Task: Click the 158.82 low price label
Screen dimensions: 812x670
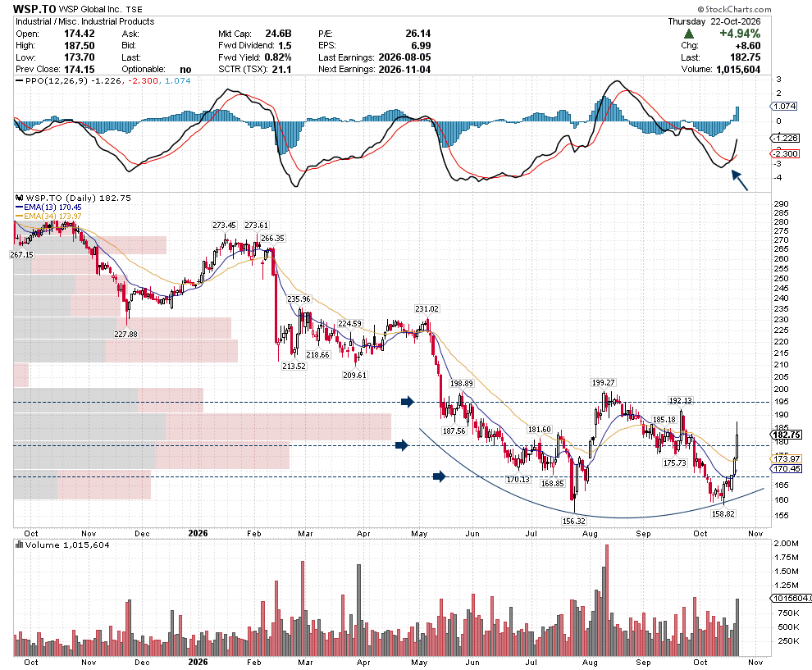Action: 723,513
